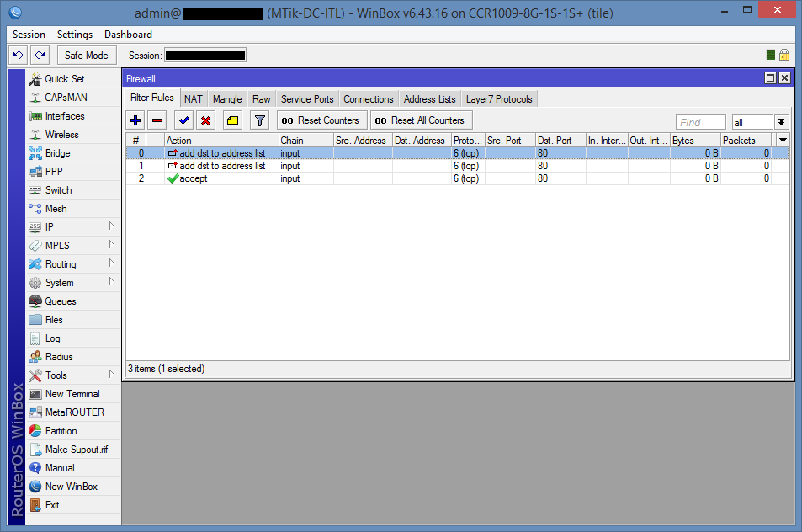Viewport: 802px width, 532px height.
Task: Open MetaROUTER in sidebar
Action: click(x=73, y=412)
